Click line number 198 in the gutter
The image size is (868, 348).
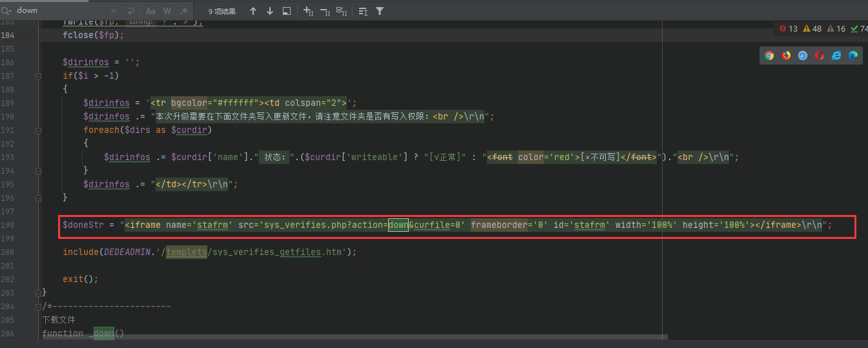[x=8, y=225]
